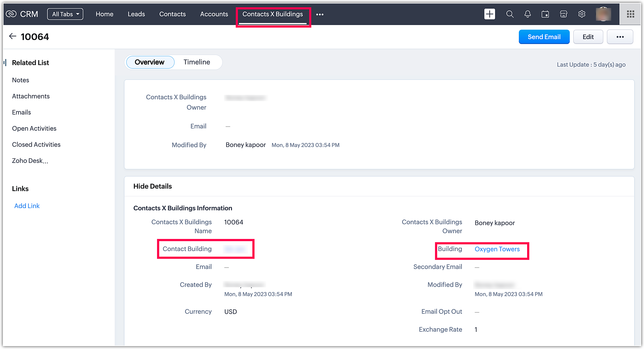
Task: Open more actions ellipsis next to Edit
Action: coord(620,37)
